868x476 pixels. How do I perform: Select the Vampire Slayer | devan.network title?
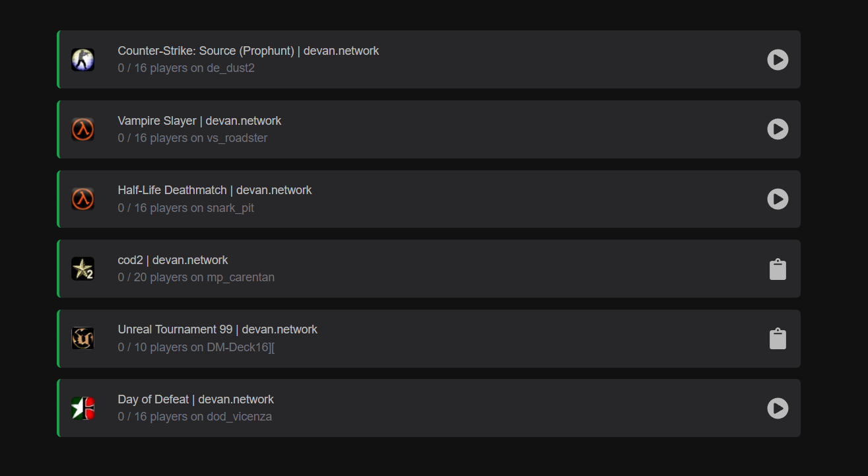[199, 121]
